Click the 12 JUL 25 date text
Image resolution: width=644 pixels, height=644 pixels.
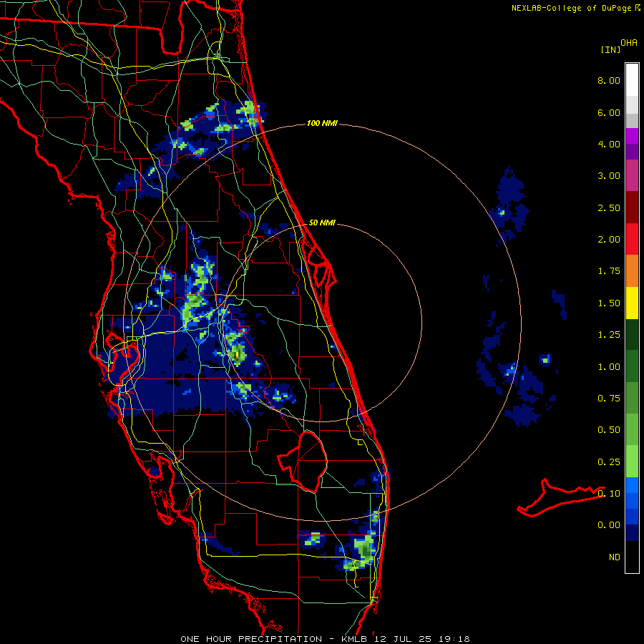point(404,639)
